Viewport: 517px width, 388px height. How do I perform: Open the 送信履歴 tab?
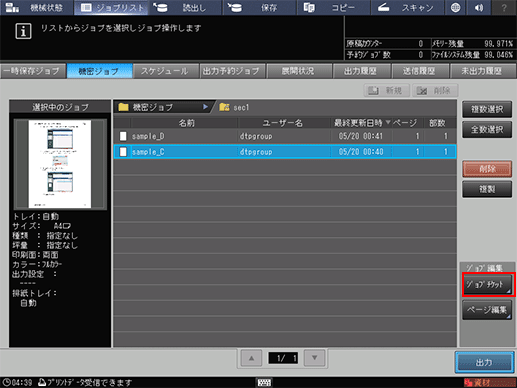pos(420,71)
